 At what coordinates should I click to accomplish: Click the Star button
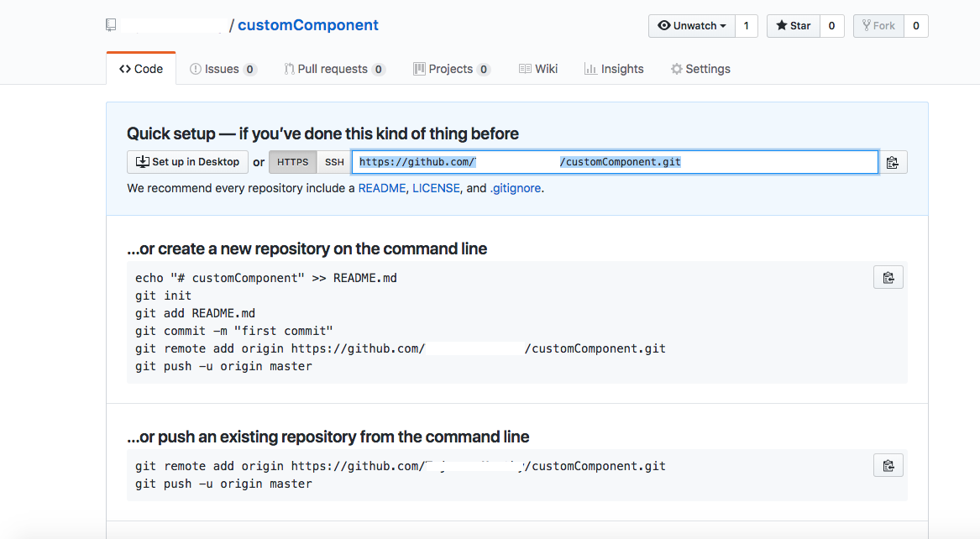tap(793, 26)
